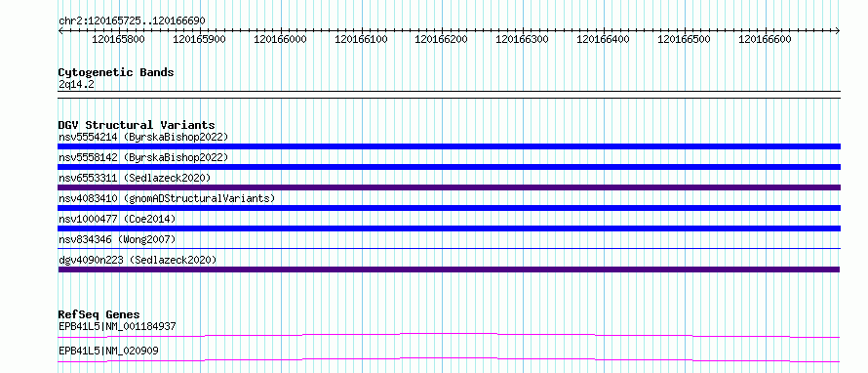Open variant nsv6553311 (Sedlazeck2020) label

tap(135, 178)
